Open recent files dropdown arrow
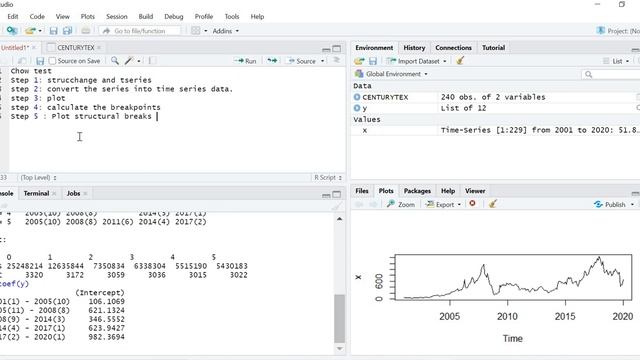This screenshot has width=640, height=360. 40,31
